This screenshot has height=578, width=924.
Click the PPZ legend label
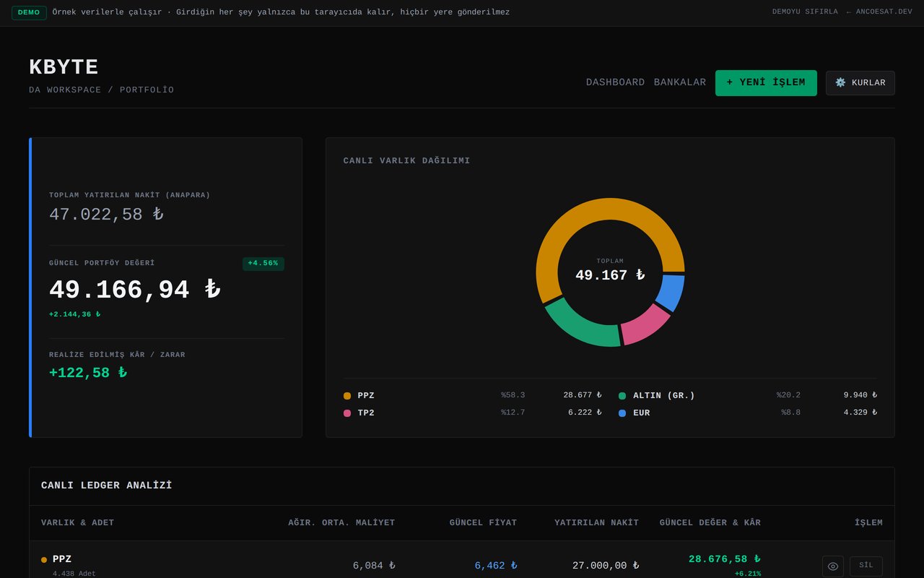point(366,396)
